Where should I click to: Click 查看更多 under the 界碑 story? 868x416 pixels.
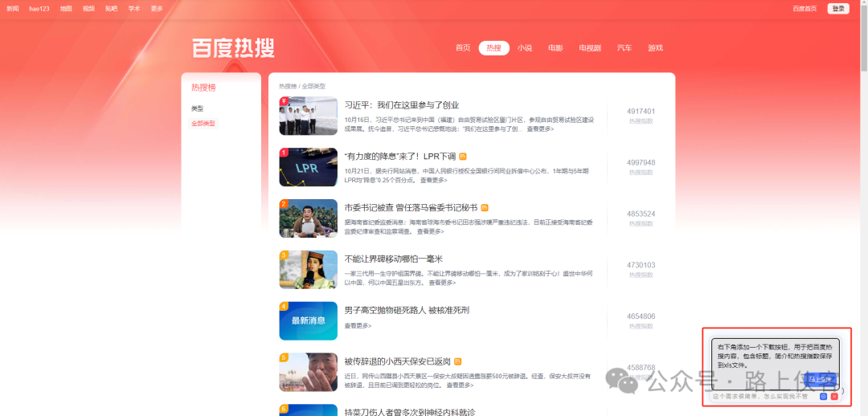[x=442, y=283]
